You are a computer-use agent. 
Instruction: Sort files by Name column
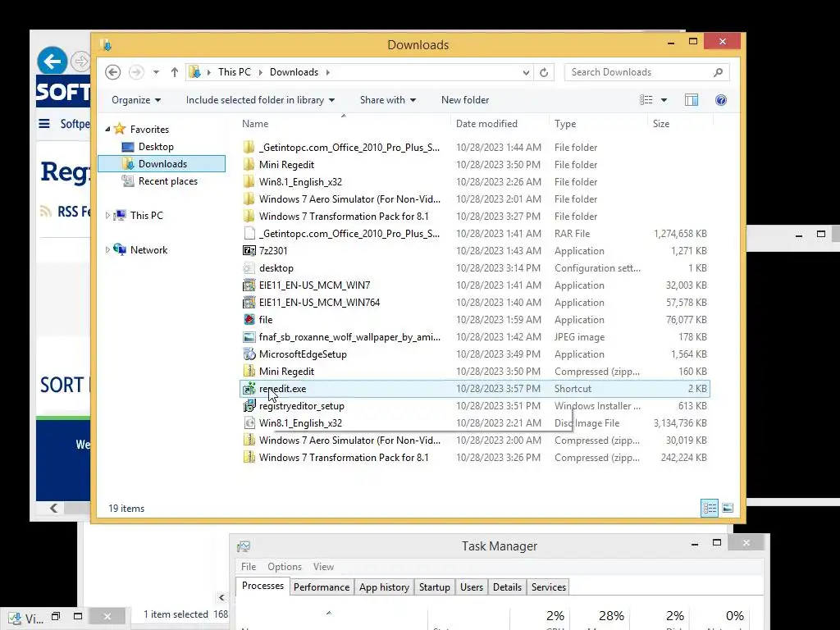pos(255,124)
